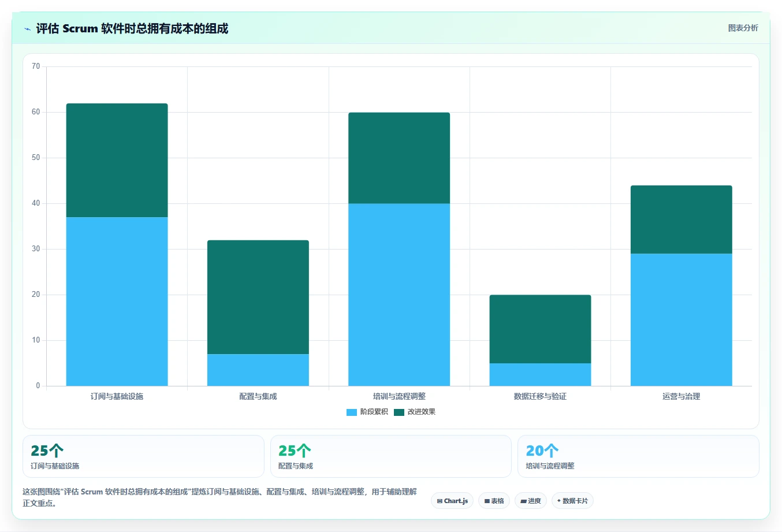Screen dimensions: 782x532
Task: Click the blue segment of 培训与流程调整 bar
Action: coord(399,295)
